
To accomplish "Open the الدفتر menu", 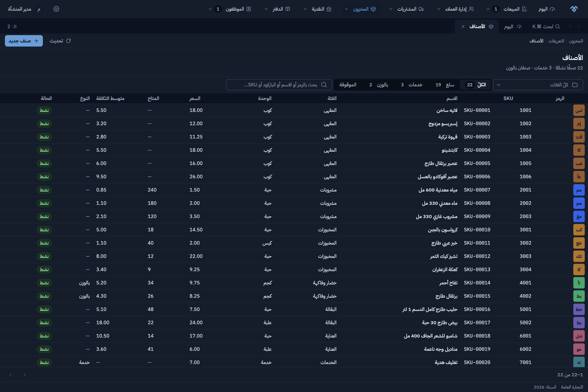I will coord(277,9).
